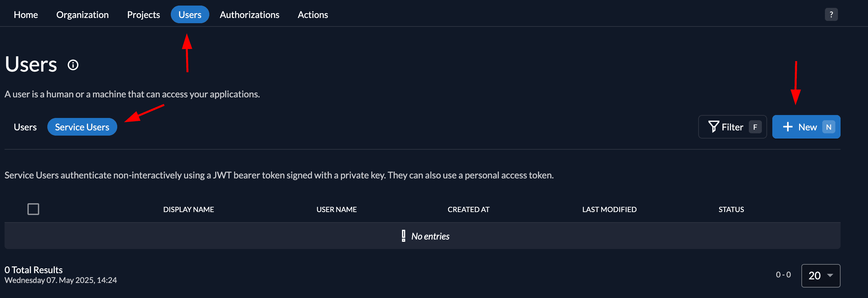Select the Service Users sub-tab
Image resolution: width=868 pixels, height=298 pixels.
82,127
